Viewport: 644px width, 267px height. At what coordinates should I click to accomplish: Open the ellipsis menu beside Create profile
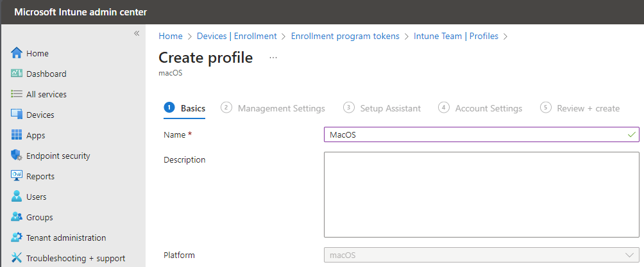click(x=273, y=58)
